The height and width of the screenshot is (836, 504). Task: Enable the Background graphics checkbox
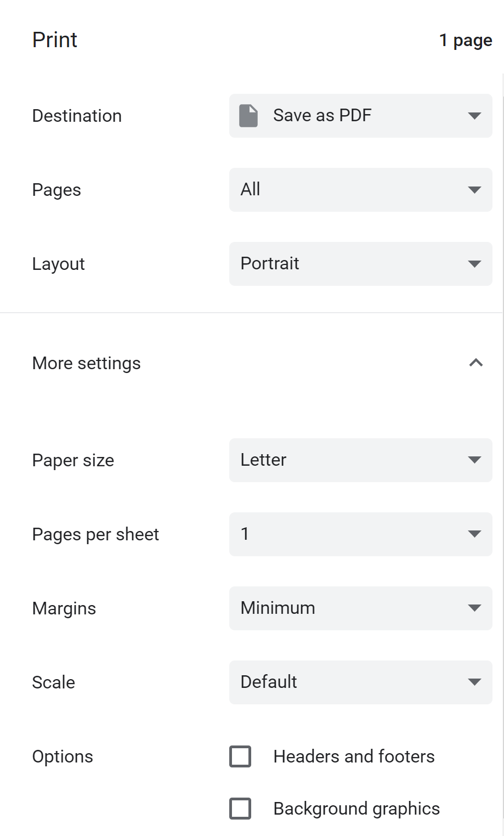pos(240,809)
